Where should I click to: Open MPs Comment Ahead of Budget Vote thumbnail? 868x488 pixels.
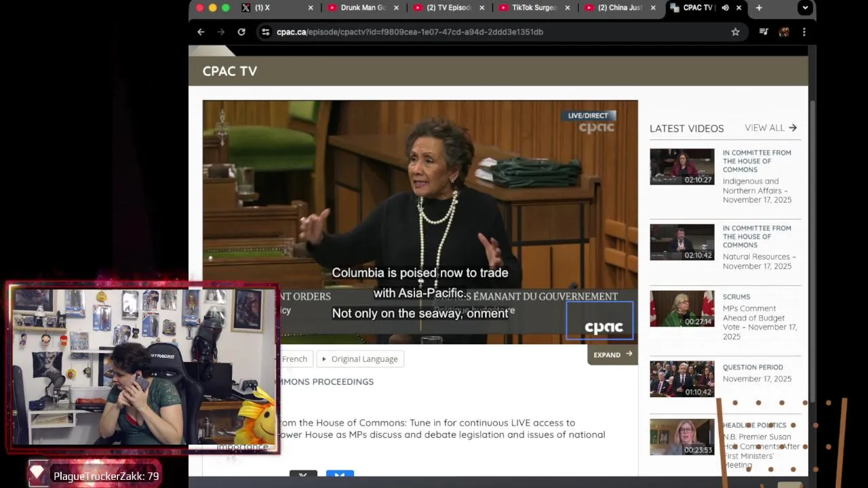point(682,309)
